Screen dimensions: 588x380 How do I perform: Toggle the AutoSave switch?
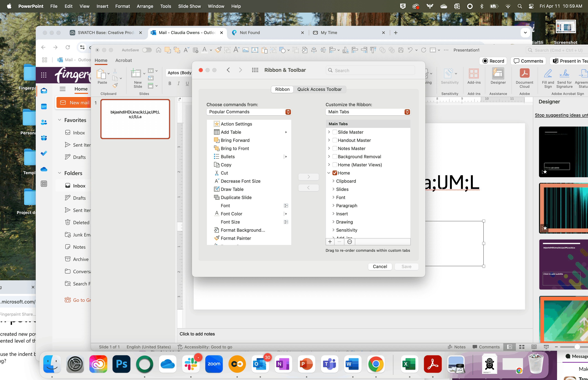147,50
